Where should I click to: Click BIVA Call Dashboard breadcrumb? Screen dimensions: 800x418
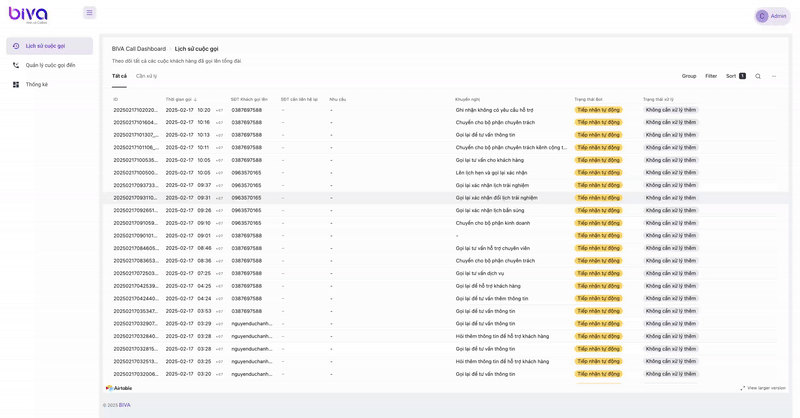[x=139, y=49]
